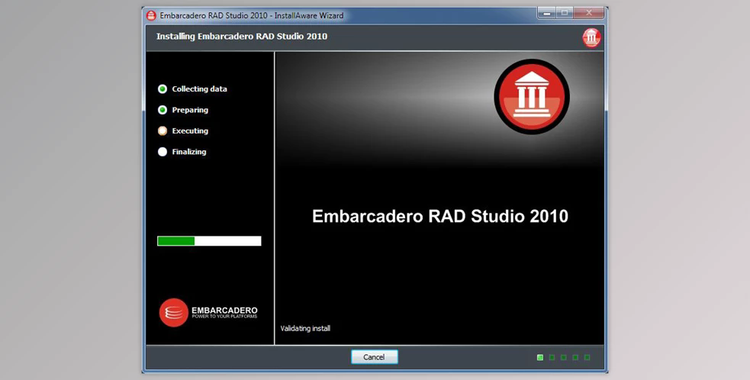Click the window title "Embarcadero RAD Studio 2010 - InstallAware Wizard"

click(252, 15)
